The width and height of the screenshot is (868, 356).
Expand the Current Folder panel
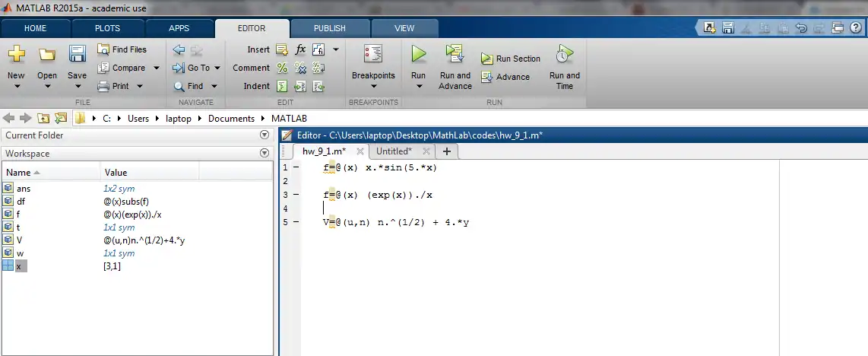tap(265, 135)
